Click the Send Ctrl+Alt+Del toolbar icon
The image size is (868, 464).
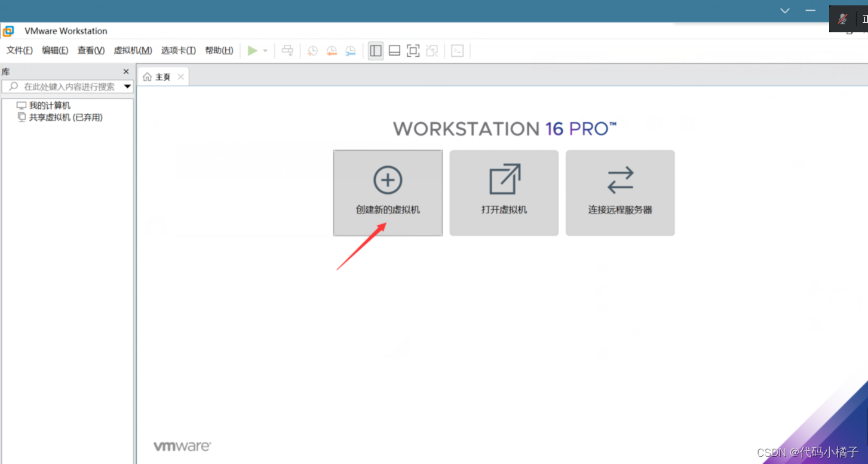[x=288, y=51]
